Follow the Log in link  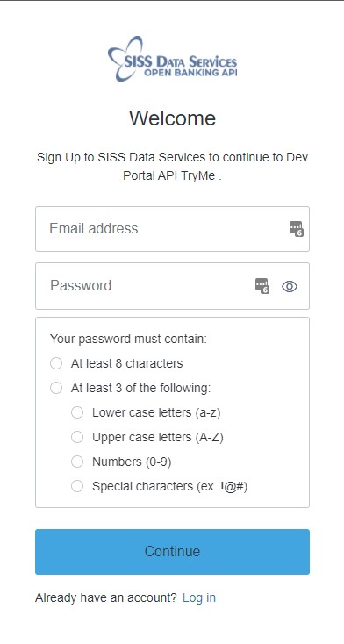click(199, 597)
